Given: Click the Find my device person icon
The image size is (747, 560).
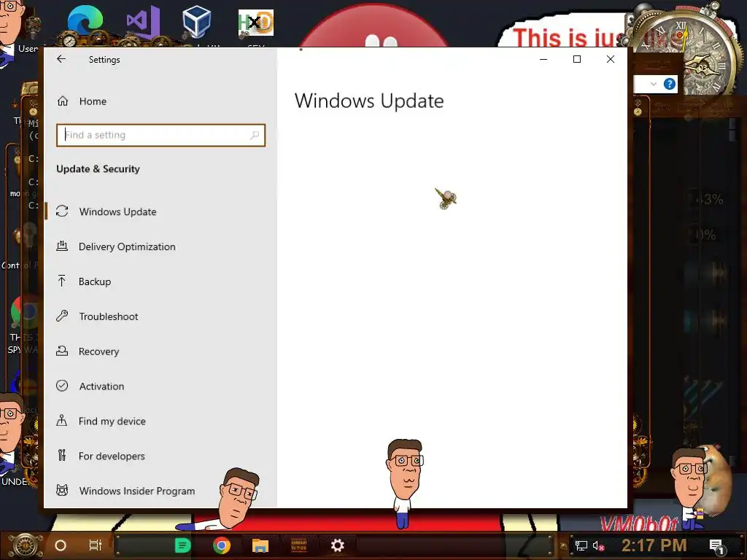Looking at the screenshot, I should point(61,420).
